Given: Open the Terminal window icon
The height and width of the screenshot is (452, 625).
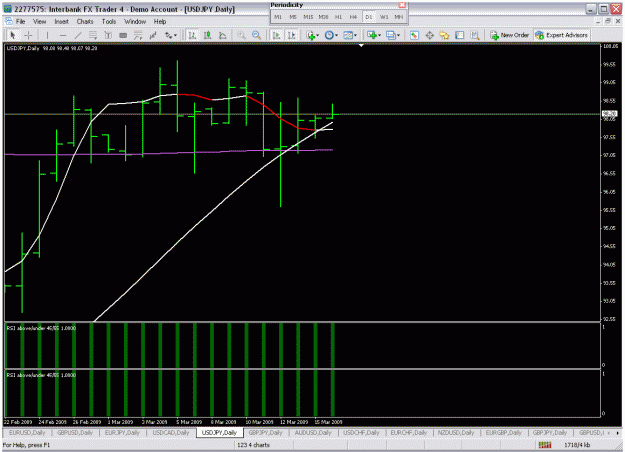Looking at the screenshot, I should 460,35.
